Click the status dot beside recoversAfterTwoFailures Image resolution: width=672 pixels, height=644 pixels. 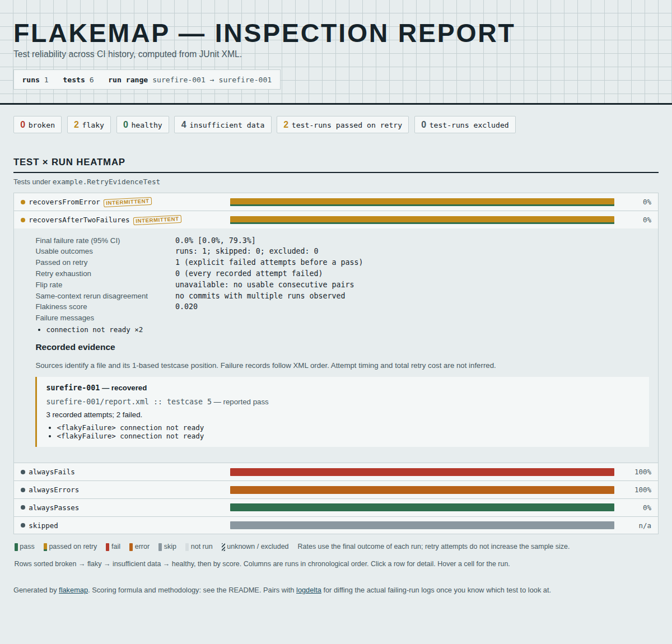point(23,220)
